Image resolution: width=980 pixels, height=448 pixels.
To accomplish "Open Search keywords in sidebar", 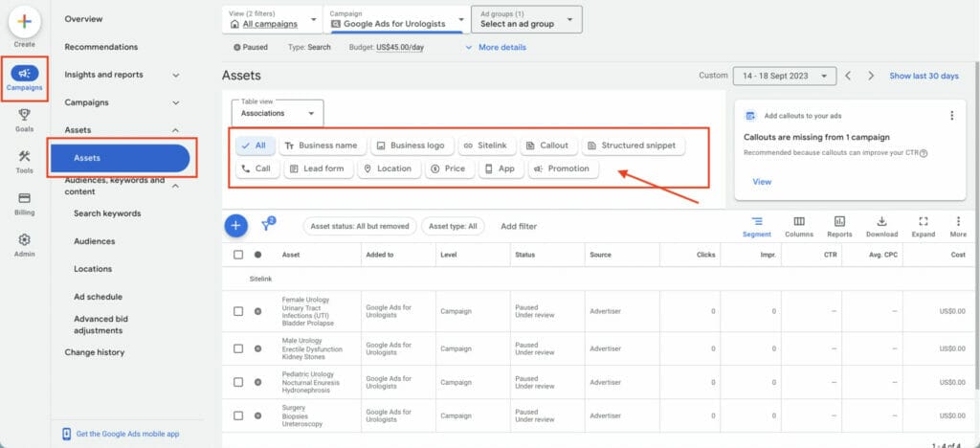I will (x=107, y=213).
